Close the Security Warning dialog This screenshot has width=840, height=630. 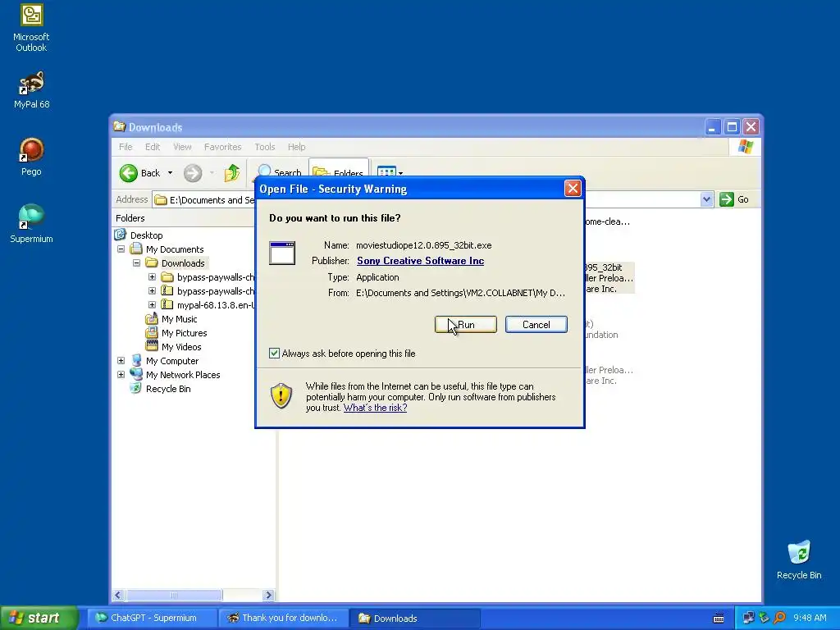(x=573, y=189)
